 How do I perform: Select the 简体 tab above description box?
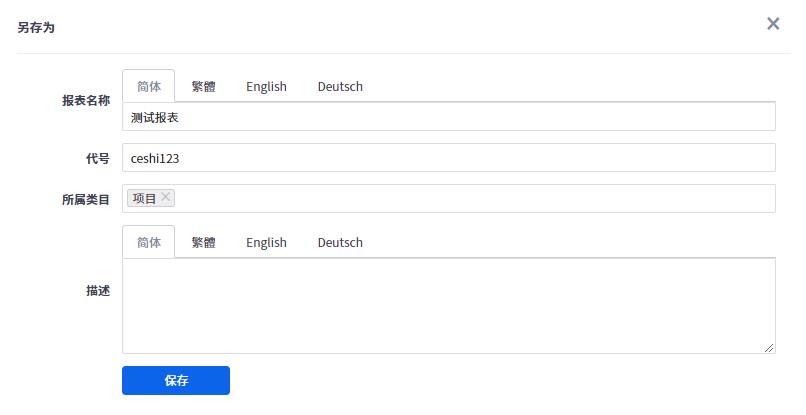pos(148,242)
